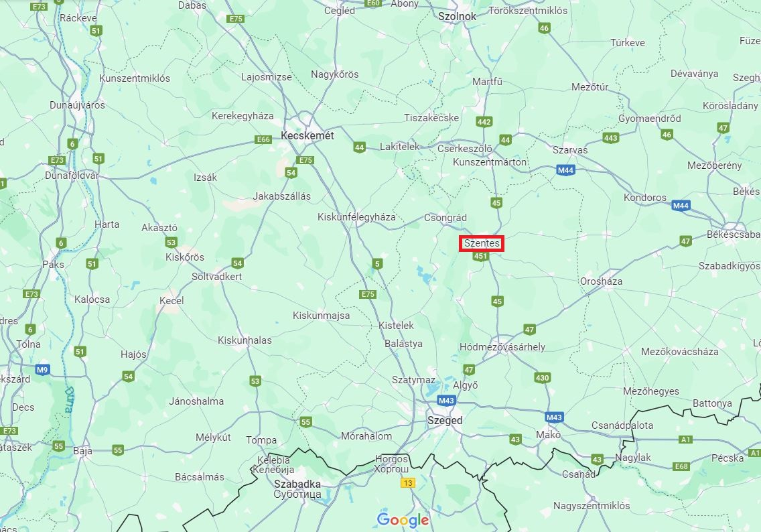
Task: Select the Orosháza town label
Action: (x=601, y=281)
